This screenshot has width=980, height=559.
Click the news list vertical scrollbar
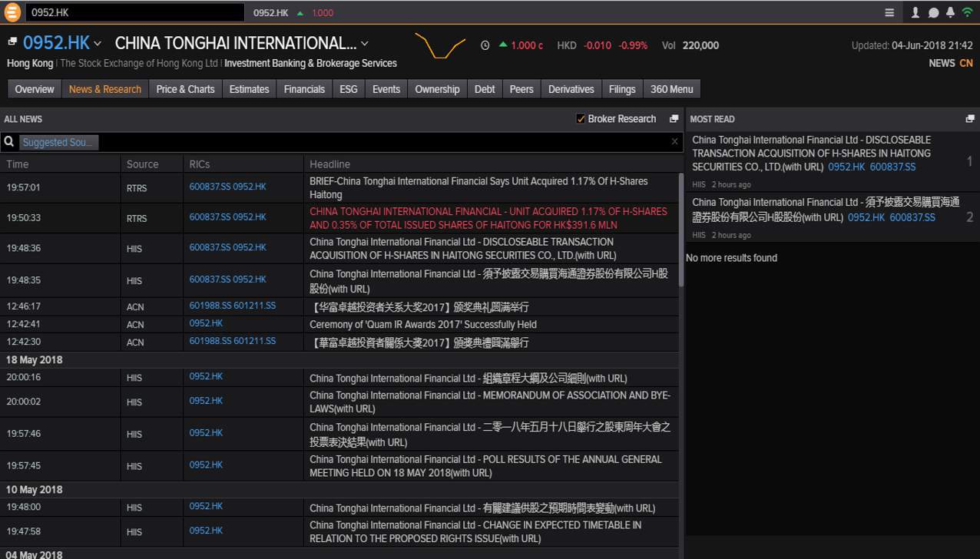[681, 231]
